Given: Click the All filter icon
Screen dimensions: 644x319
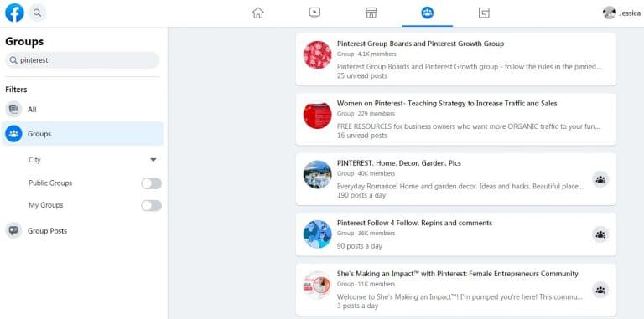Looking at the screenshot, I should [13, 110].
